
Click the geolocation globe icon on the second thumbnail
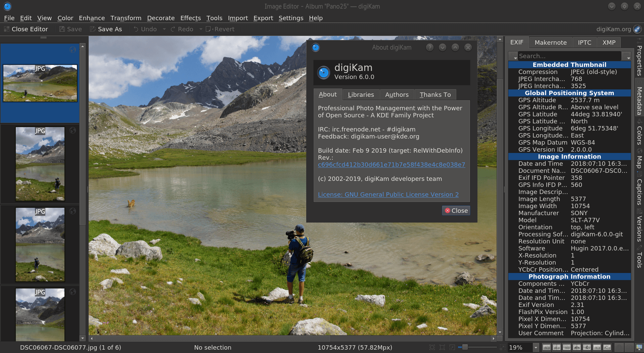(x=73, y=130)
